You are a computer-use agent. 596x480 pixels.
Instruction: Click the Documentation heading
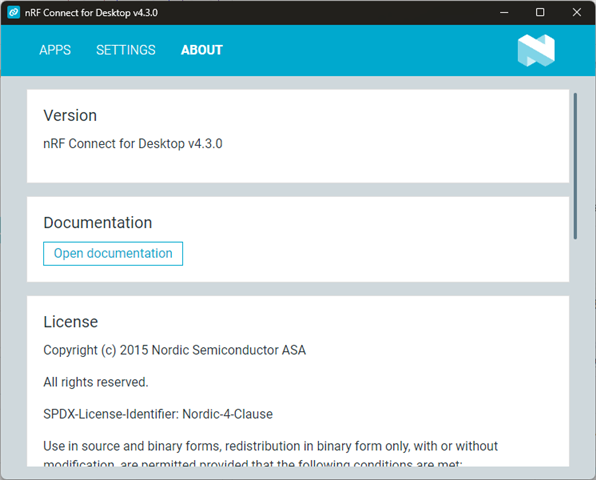98,223
